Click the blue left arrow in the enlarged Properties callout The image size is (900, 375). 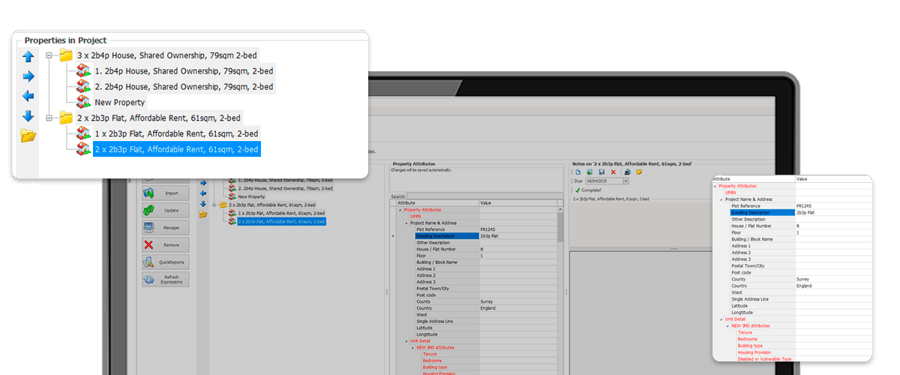click(28, 96)
